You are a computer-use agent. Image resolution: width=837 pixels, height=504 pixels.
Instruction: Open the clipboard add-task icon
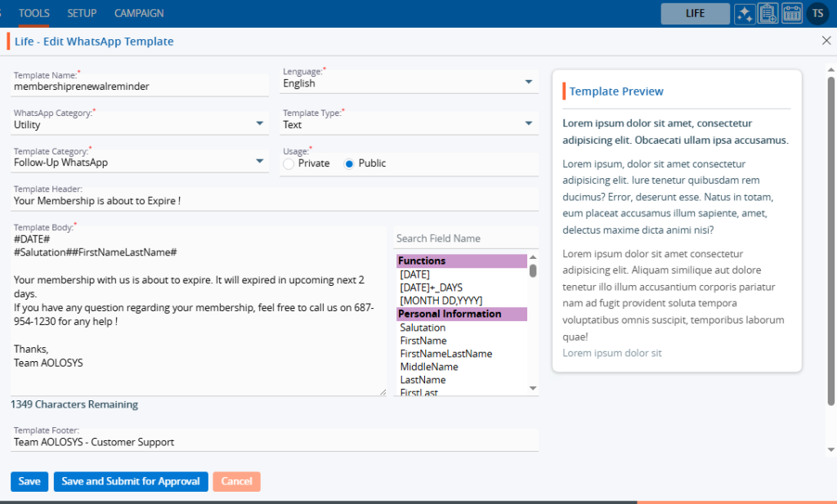click(768, 13)
